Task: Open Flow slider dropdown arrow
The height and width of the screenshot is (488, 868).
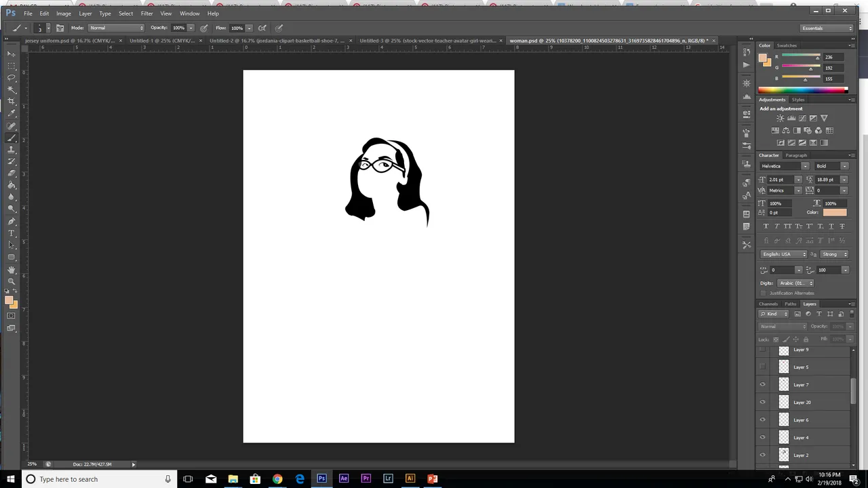Action: point(249,28)
